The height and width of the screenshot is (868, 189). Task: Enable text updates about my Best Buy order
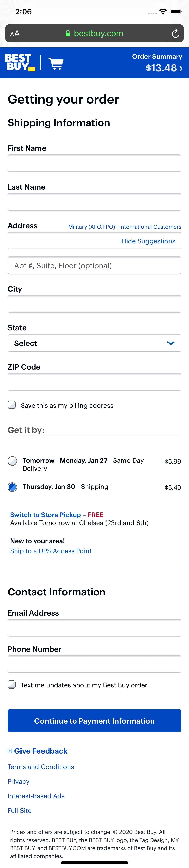coord(12,685)
